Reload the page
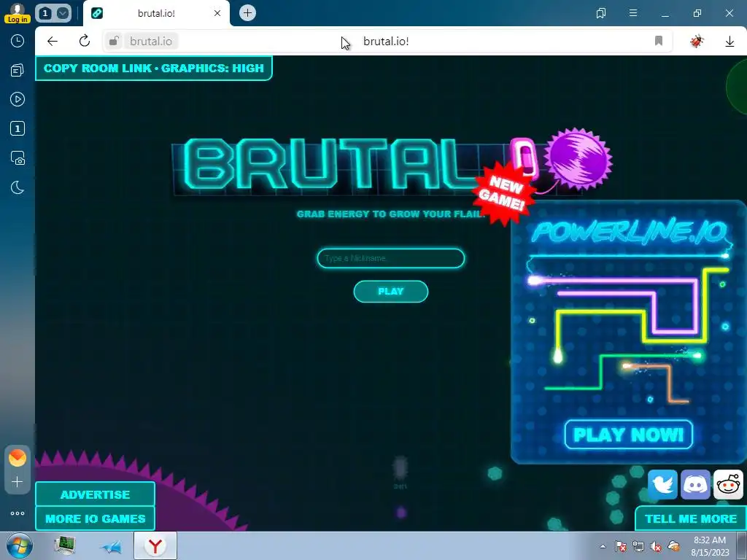Screen dimensions: 747x560 [85, 41]
